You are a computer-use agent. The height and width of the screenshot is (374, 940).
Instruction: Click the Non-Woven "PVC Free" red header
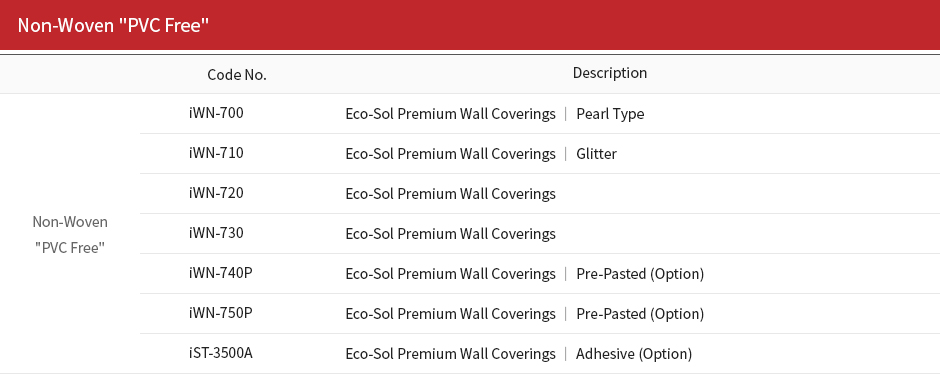[470, 25]
